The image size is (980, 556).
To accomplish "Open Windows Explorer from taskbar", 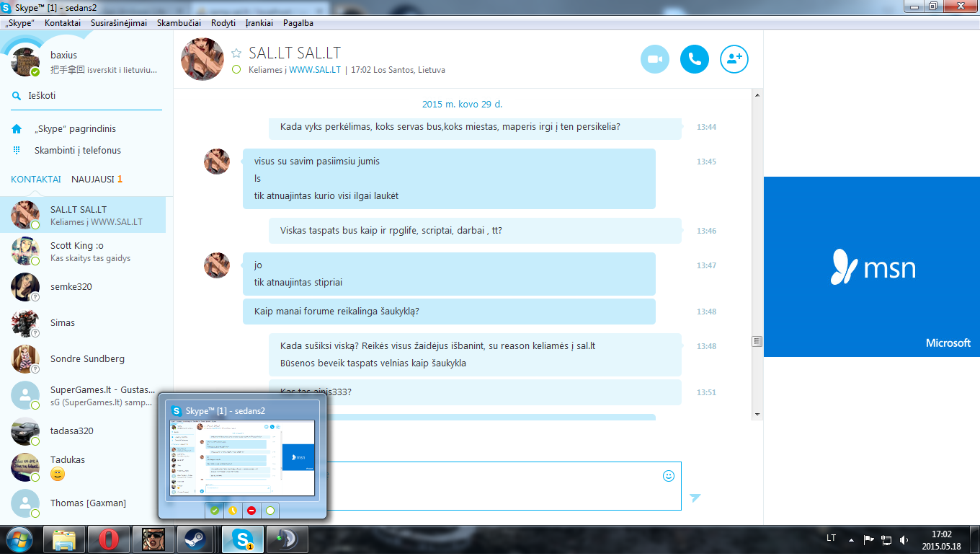I will coord(64,539).
